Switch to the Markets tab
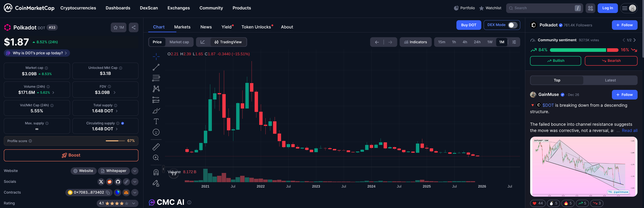 [182, 27]
